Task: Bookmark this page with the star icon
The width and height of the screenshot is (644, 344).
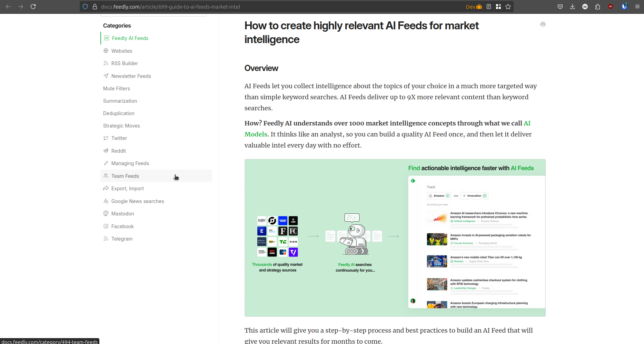Action: click(508, 7)
